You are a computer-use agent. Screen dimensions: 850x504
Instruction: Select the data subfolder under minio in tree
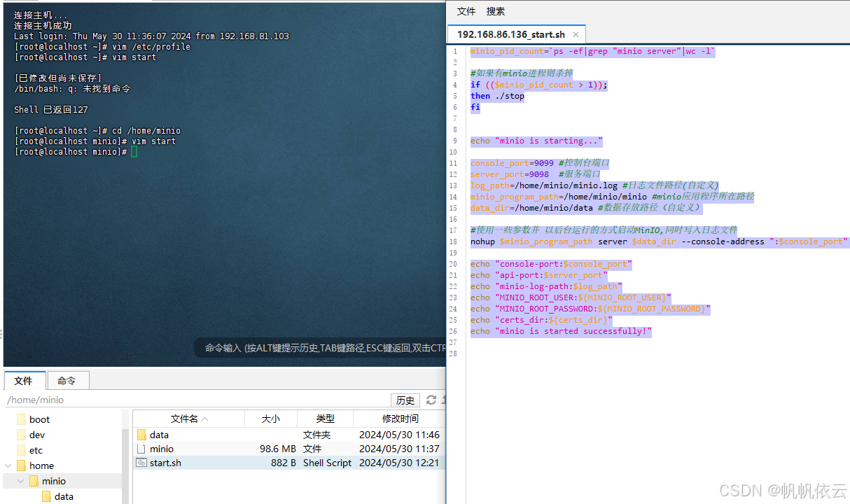click(64, 496)
